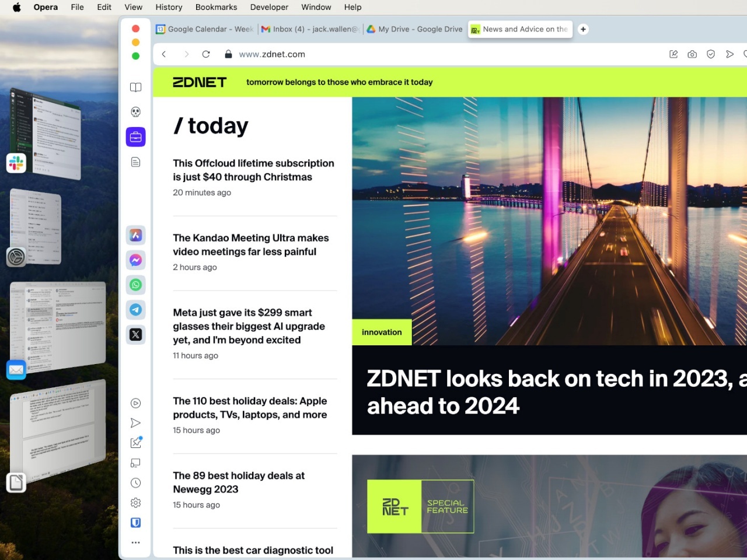Viewport: 747px width, 560px height.
Task: Switch to the Gmail Inbox (4) tab
Action: click(310, 29)
